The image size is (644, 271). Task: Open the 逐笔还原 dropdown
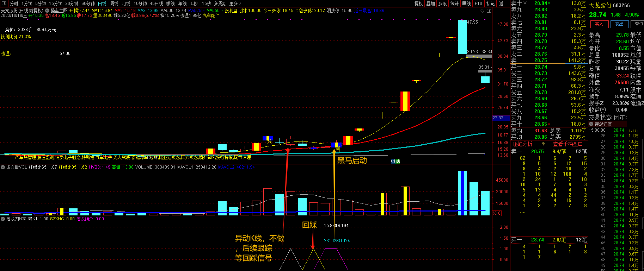pos(591,124)
